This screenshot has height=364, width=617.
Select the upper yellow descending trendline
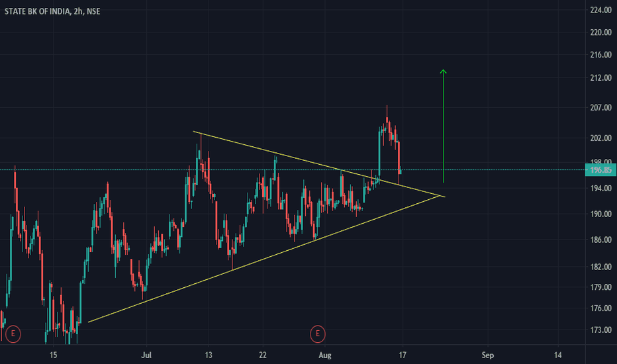pos(318,163)
